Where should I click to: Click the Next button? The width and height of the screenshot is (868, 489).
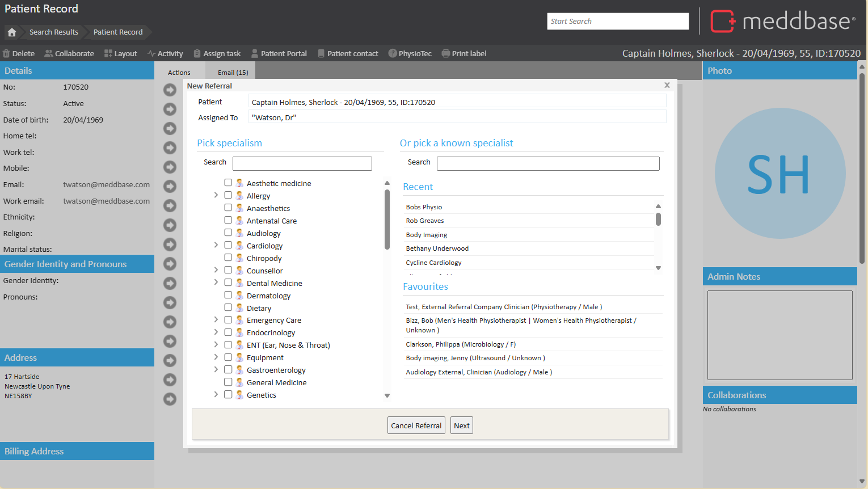tap(461, 425)
